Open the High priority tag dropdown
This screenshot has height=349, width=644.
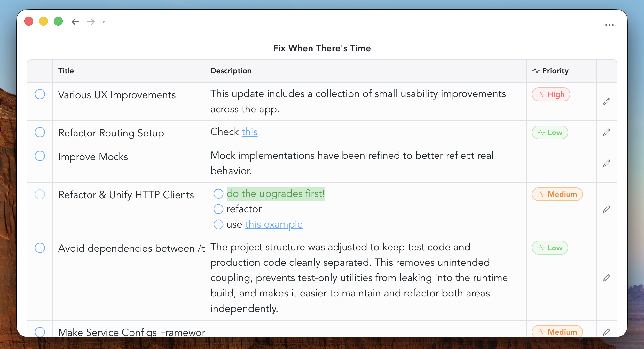[551, 94]
